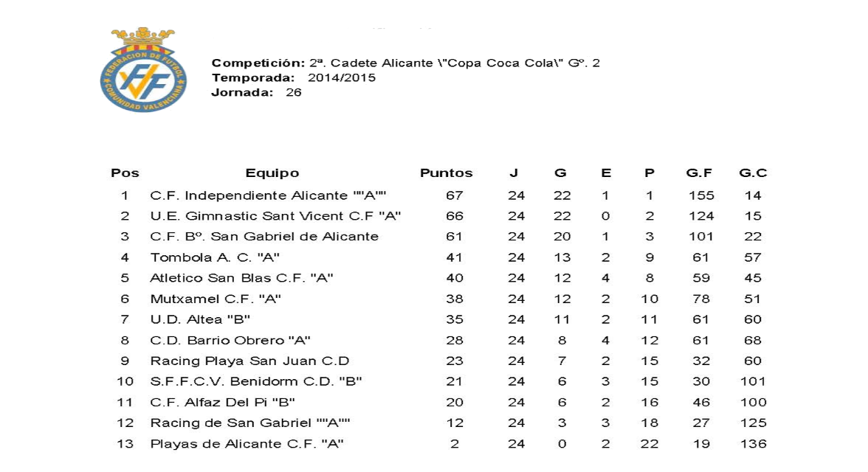Click the U.D. Altea "B" team
This screenshot has width=868, height=472.
click(x=200, y=319)
